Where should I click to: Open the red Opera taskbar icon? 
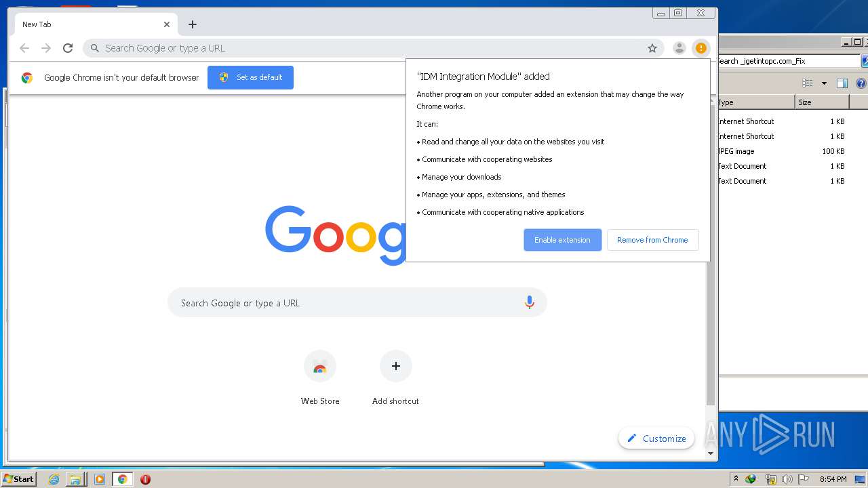tap(145, 479)
